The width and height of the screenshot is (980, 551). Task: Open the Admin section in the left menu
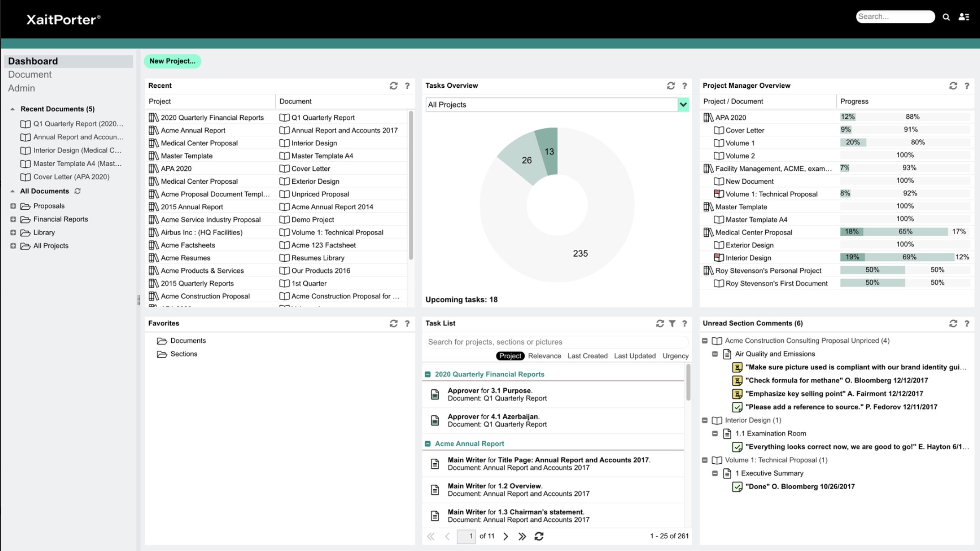pos(21,88)
